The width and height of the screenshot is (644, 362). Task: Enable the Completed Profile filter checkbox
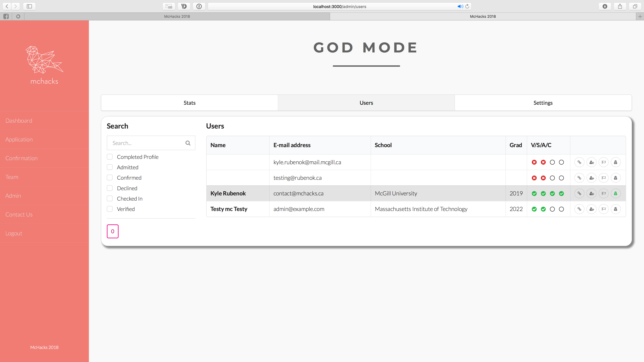(x=110, y=157)
